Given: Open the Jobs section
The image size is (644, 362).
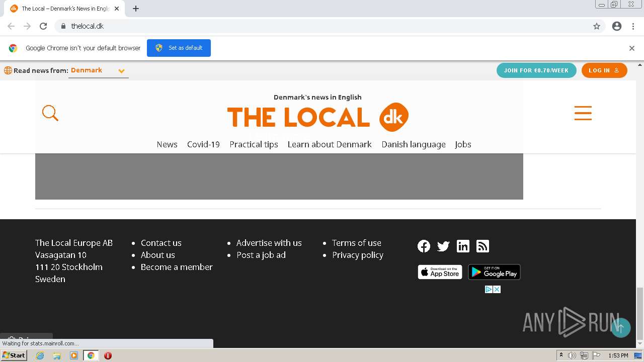Looking at the screenshot, I should click(463, 144).
